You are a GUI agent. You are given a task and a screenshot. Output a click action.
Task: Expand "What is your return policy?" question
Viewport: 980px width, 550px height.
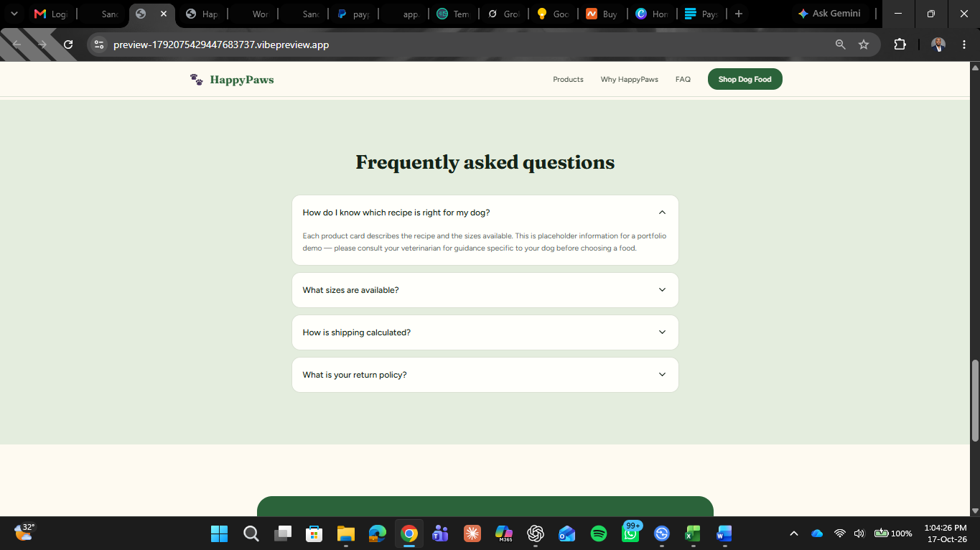[485, 375]
